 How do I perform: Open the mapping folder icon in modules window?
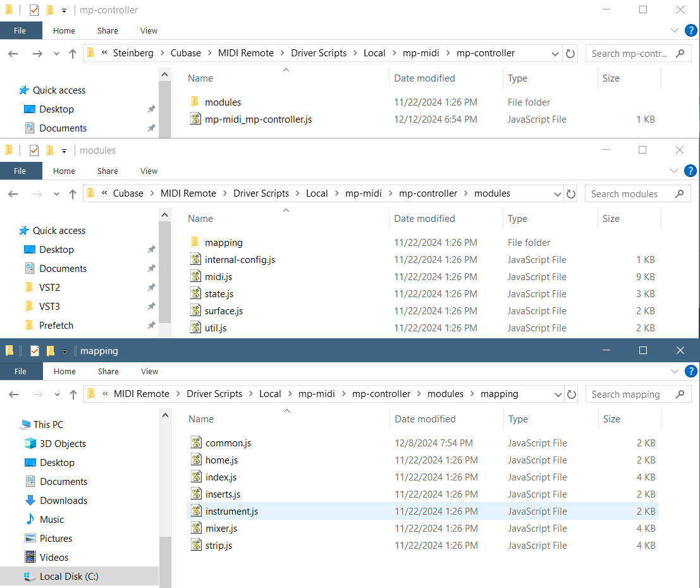pos(195,242)
